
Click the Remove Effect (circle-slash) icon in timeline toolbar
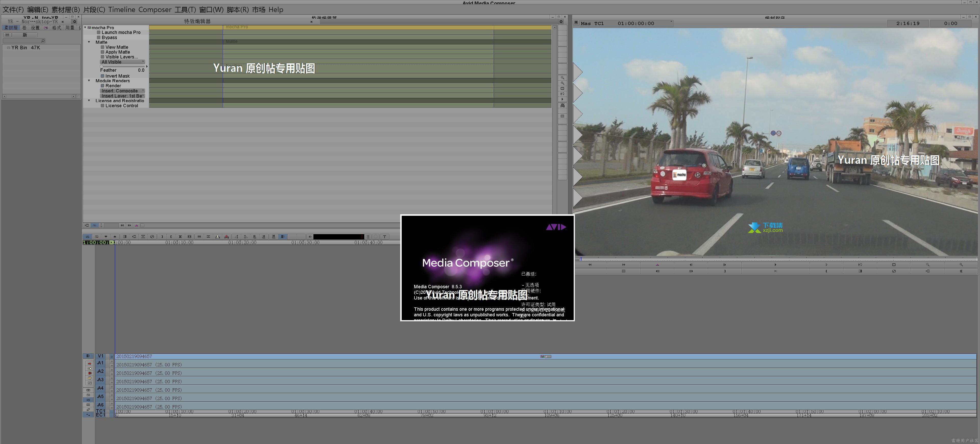pos(152,237)
